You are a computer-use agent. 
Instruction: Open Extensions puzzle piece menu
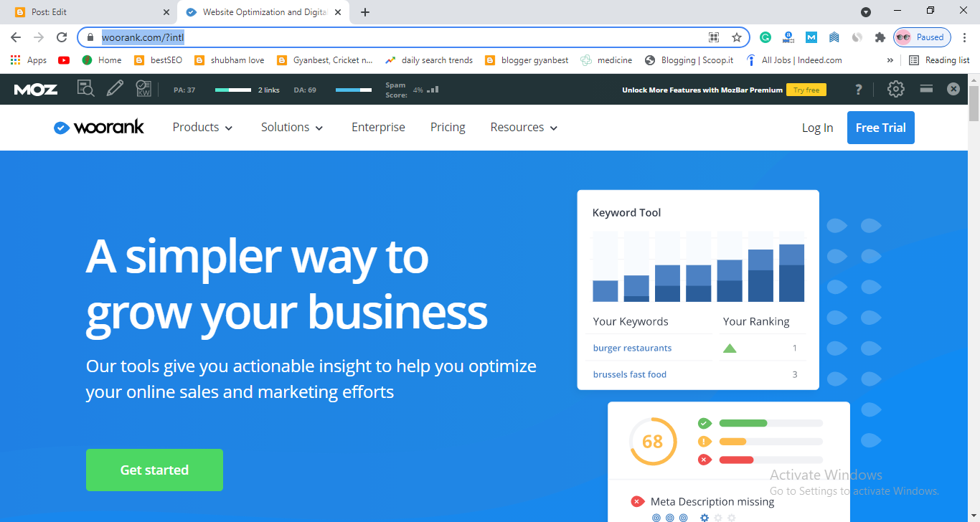(x=880, y=37)
